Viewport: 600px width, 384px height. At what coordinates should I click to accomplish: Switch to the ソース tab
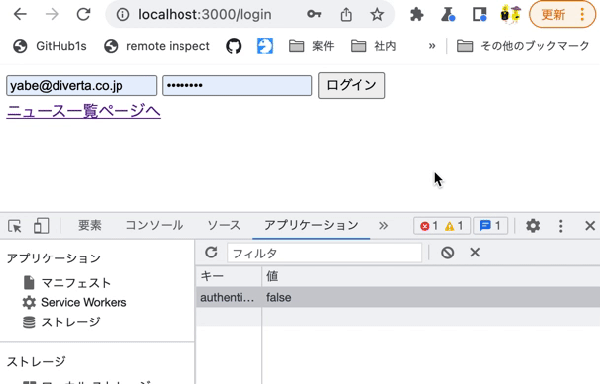[224, 225]
